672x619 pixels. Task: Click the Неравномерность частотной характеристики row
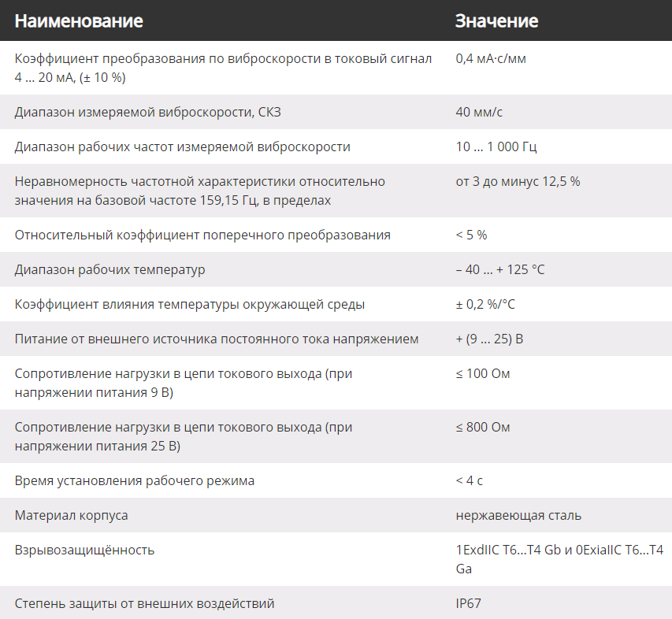[x=336, y=191]
